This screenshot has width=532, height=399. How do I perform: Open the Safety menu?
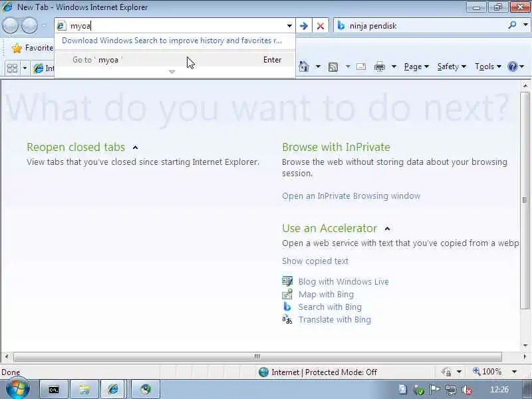coord(452,66)
